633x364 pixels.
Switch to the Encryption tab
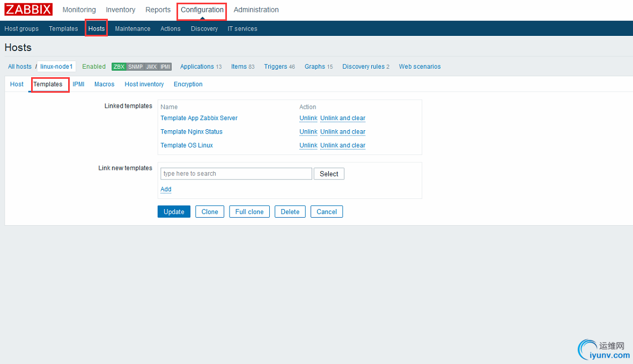tap(188, 84)
